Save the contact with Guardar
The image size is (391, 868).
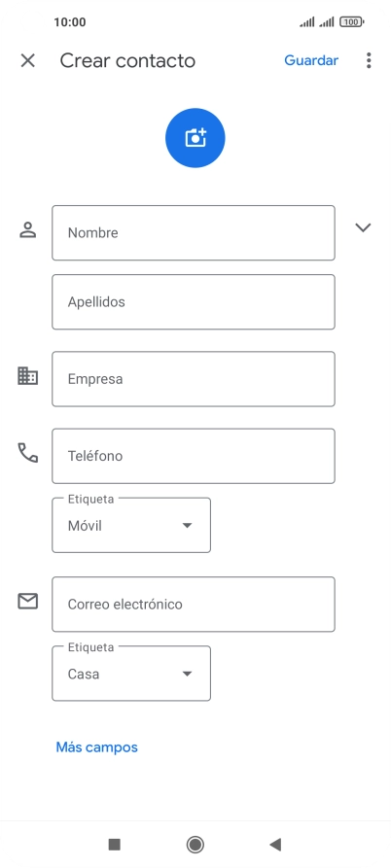pyautogui.click(x=311, y=60)
